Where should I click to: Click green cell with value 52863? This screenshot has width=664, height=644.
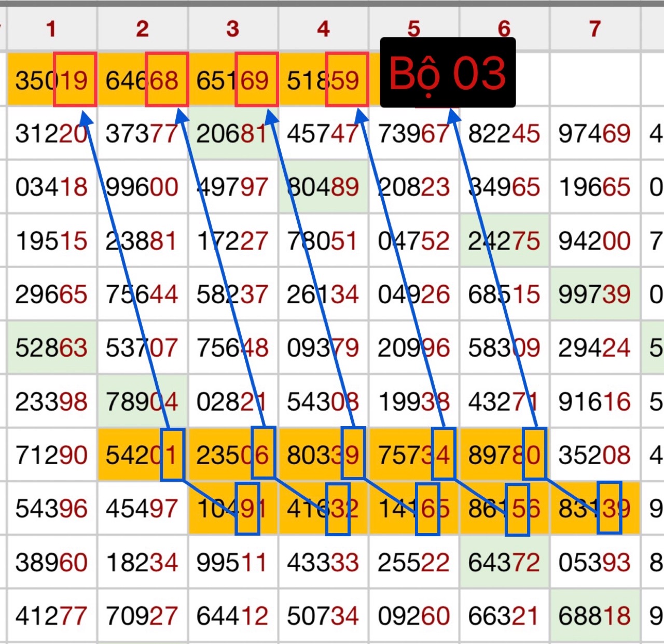52,347
